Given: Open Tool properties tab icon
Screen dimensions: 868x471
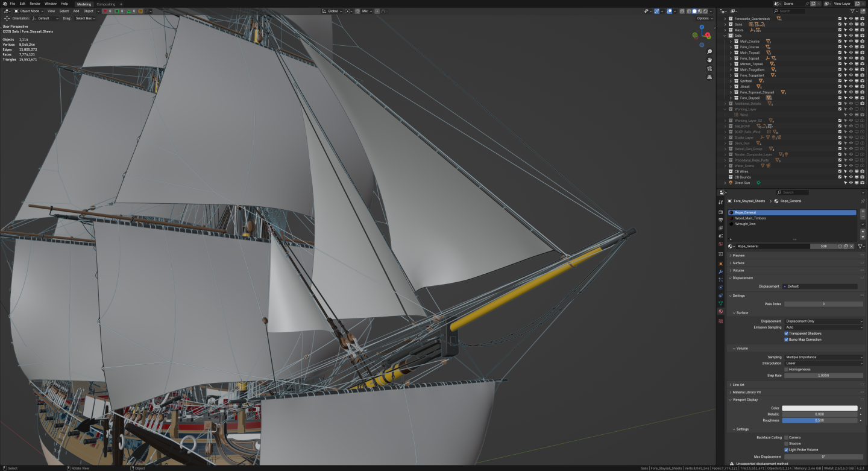Looking at the screenshot, I should [720, 202].
